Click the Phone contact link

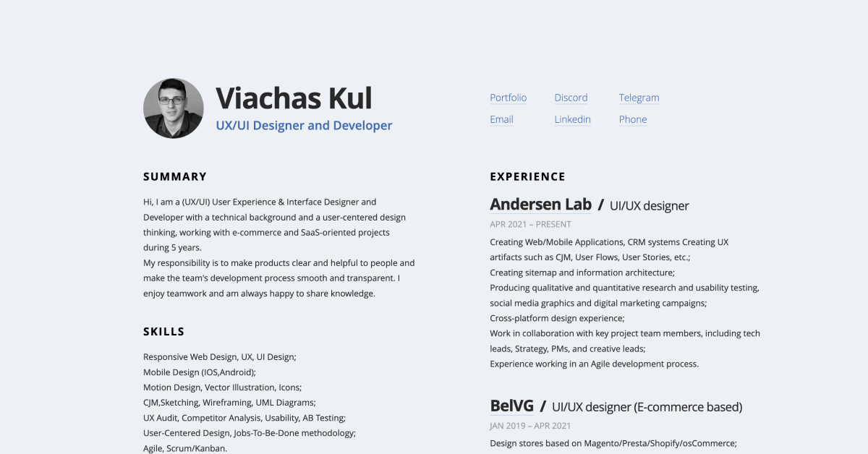(x=633, y=119)
